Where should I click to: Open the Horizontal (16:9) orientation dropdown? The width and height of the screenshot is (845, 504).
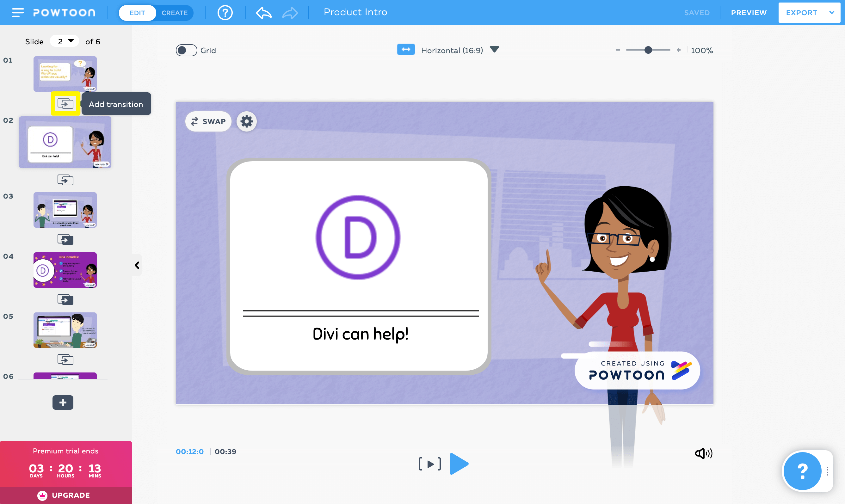[x=495, y=50]
